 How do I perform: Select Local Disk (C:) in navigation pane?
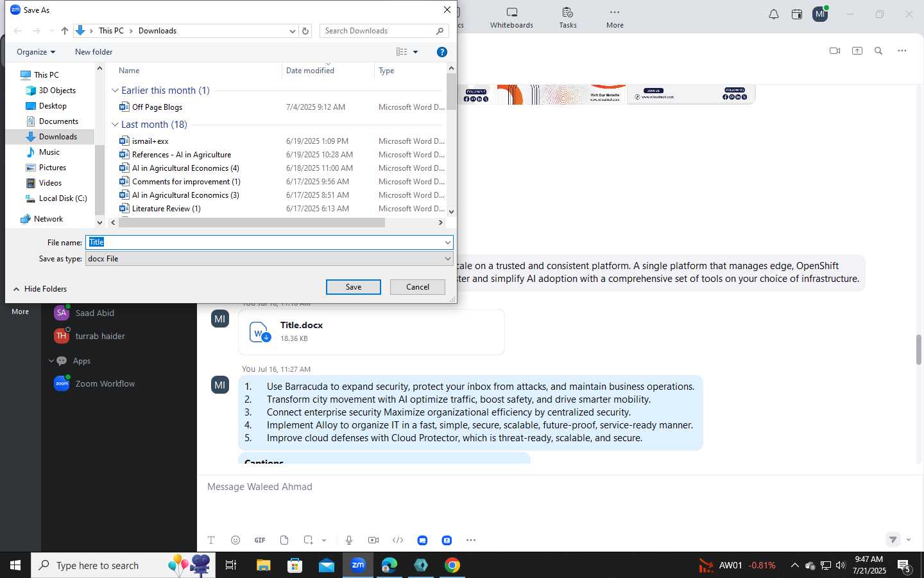coord(63,198)
